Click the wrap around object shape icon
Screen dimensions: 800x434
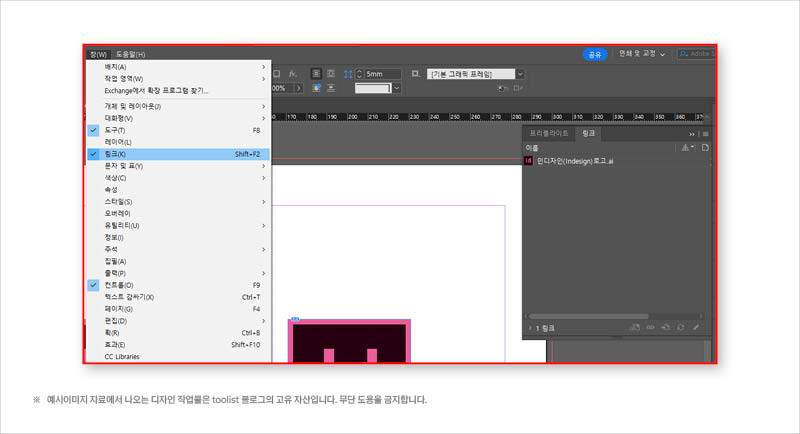click(x=316, y=88)
